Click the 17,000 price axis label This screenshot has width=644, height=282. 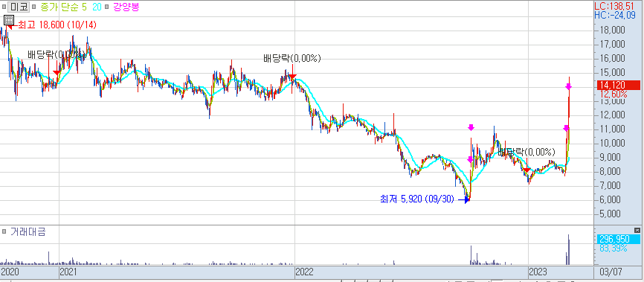click(x=614, y=45)
